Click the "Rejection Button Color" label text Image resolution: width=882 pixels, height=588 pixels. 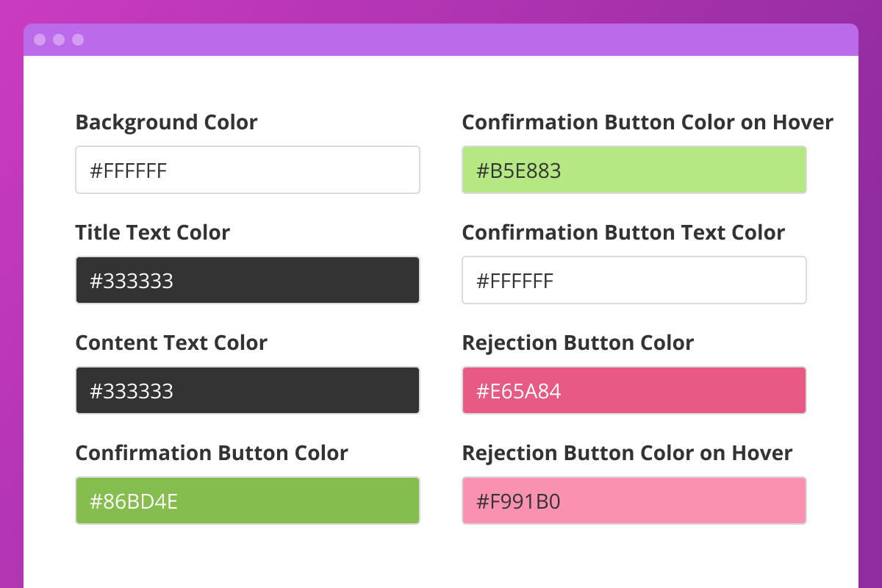[x=578, y=343]
